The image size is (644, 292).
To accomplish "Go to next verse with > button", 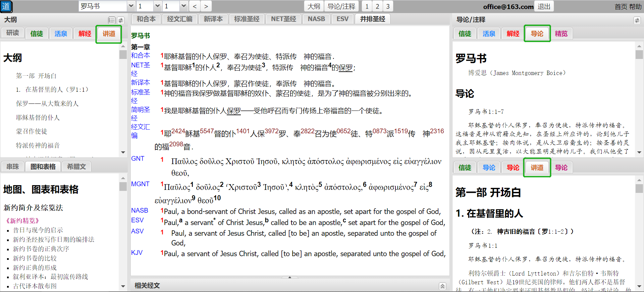I will coord(206,6).
